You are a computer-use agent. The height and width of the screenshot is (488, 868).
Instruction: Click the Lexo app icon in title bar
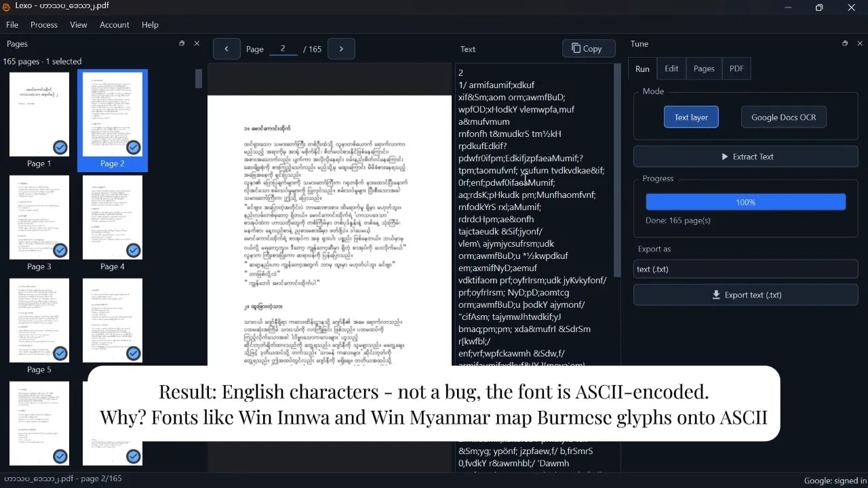point(7,7)
